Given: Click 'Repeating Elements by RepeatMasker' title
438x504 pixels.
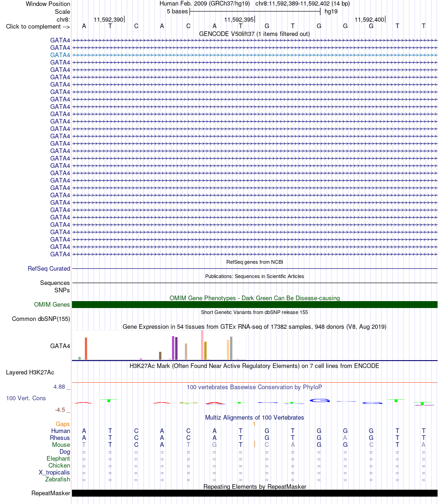Looking at the screenshot, I should 255,486.
